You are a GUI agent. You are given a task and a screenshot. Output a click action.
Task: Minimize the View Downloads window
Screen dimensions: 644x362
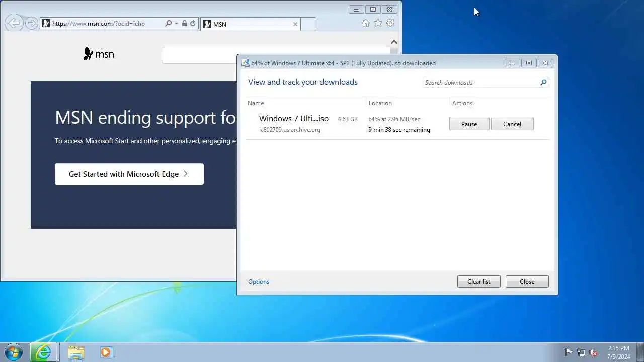pyautogui.click(x=512, y=63)
